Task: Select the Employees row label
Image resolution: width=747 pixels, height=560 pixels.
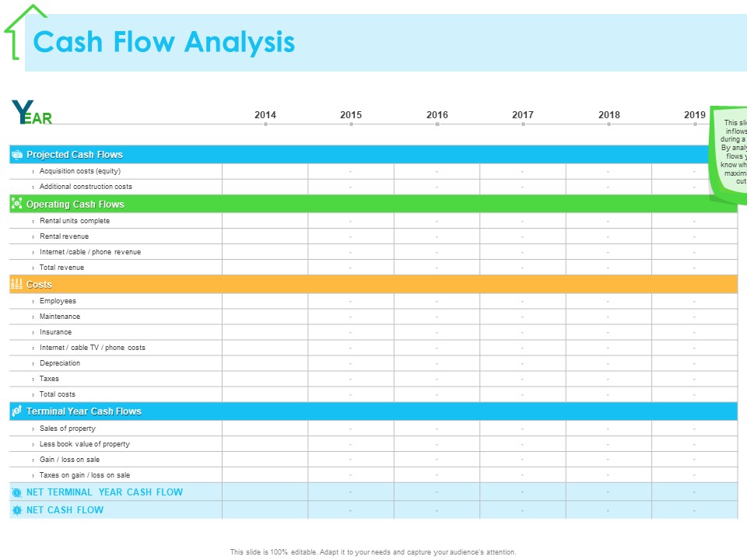Action: point(58,301)
